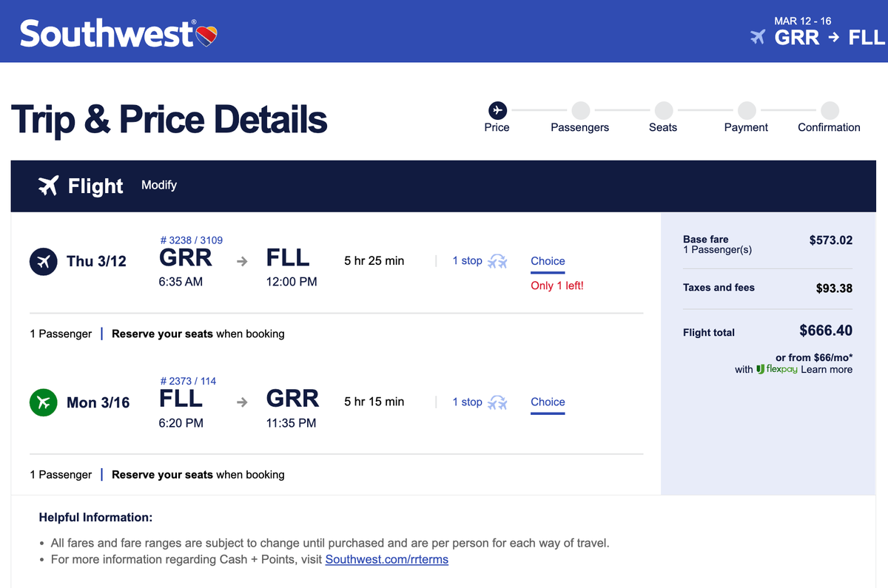
Task: Open the Southwest.com/rrterms link
Action: [386, 559]
